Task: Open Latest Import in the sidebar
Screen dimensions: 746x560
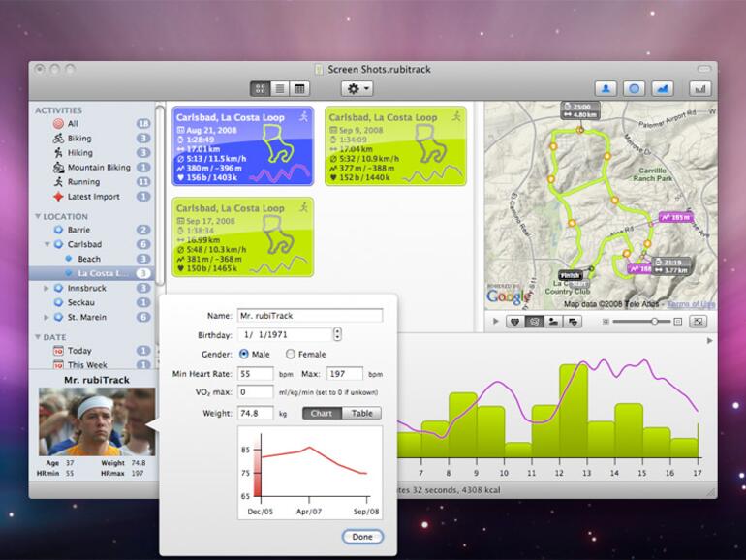Action: [x=94, y=196]
